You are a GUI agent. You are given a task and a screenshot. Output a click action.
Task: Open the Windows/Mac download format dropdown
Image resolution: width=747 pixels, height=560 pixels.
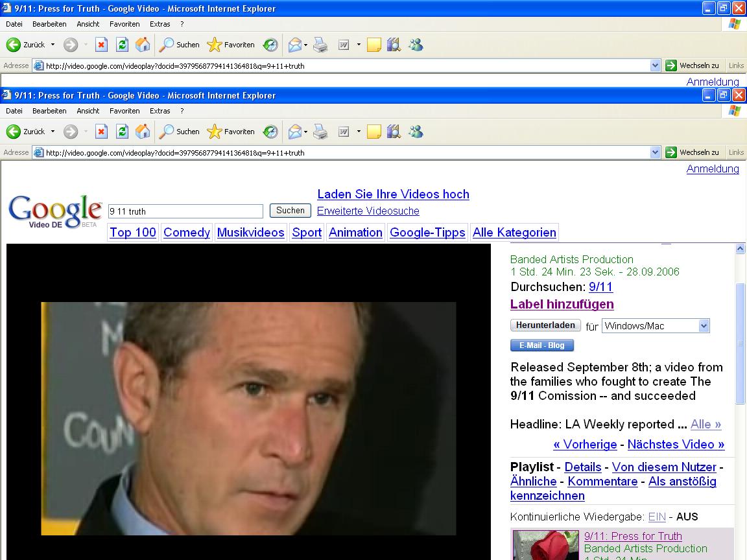(x=704, y=326)
